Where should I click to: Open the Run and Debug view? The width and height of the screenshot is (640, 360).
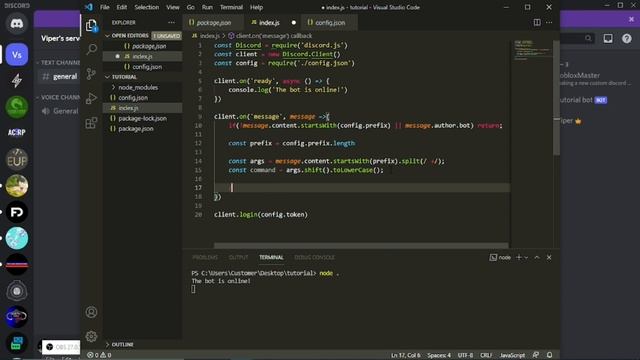pyautogui.click(x=91, y=98)
